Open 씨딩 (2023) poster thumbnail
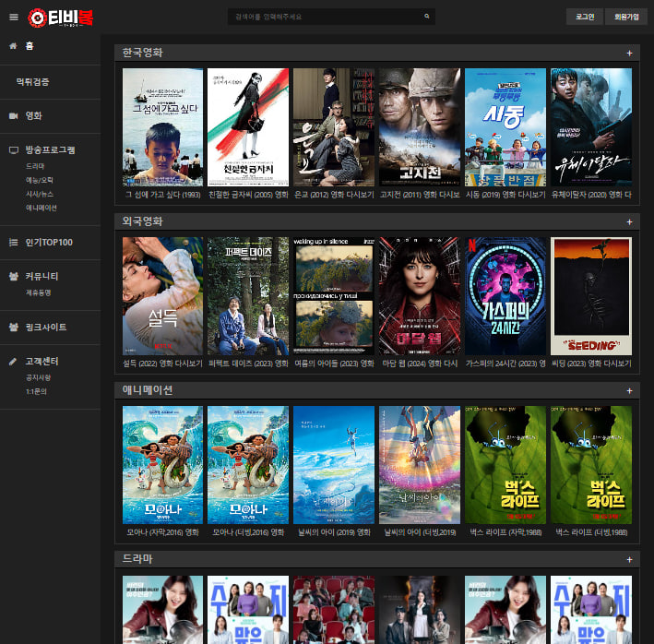The width and height of the screenshot is (654, 644). pos(591,296)
